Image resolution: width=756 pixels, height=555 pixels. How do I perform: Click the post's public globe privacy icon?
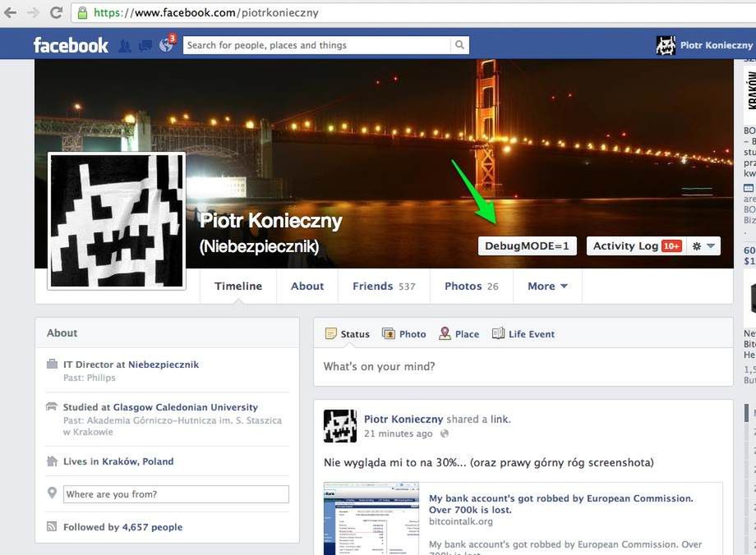coord(445,433)
